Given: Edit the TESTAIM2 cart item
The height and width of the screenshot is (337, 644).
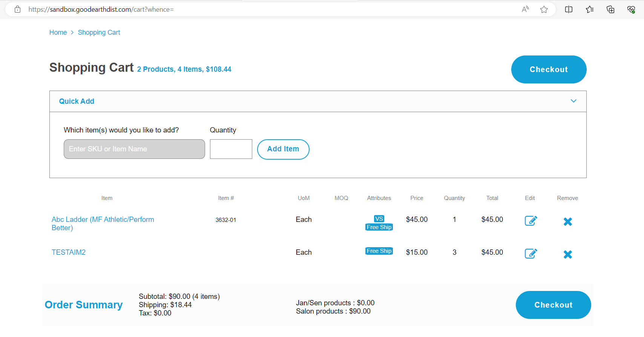Looking at the screenshot, I should click(531, 254).
